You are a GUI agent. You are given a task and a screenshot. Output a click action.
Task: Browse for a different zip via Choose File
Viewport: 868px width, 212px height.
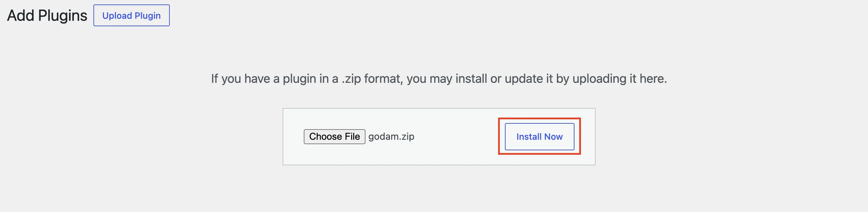tap(334, 137)
